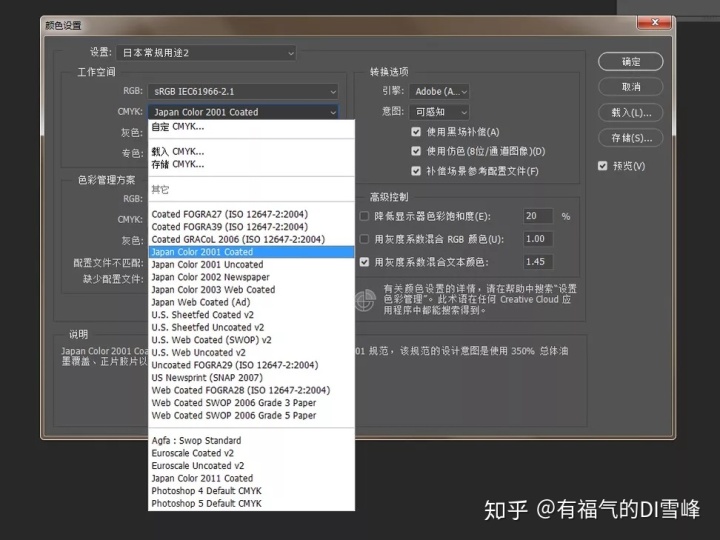The width and height of the screenshot is (720, 540).
Task: Enable 降低显示器色彩饱和度(E) checkbox
Action: point(364,216)
